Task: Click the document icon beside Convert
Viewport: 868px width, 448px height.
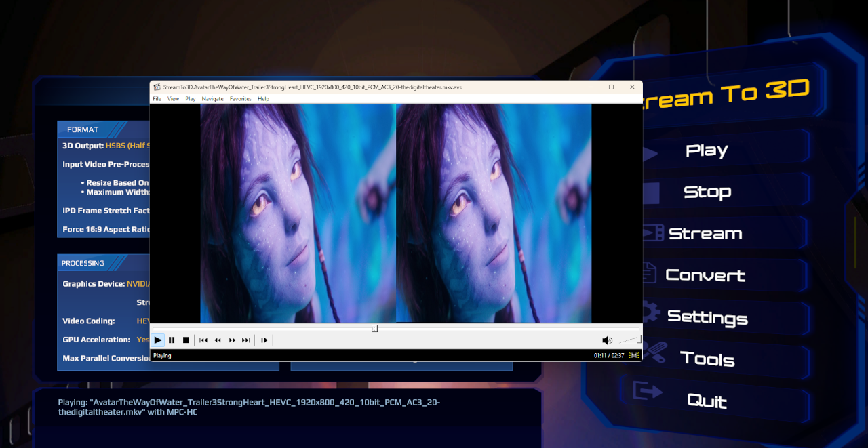Action: 649,273
